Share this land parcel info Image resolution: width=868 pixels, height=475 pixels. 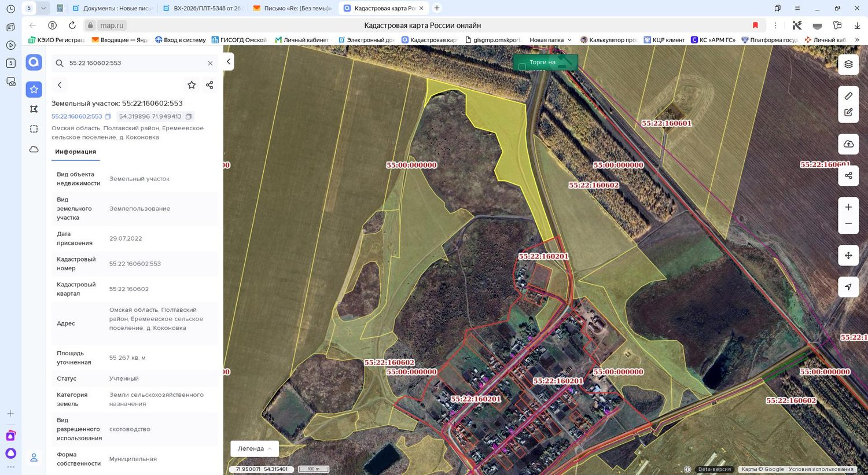pos(209,85)
